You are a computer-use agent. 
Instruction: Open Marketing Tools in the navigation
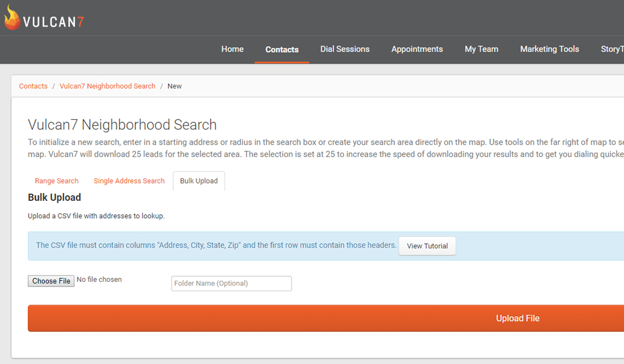coord(550,49)
